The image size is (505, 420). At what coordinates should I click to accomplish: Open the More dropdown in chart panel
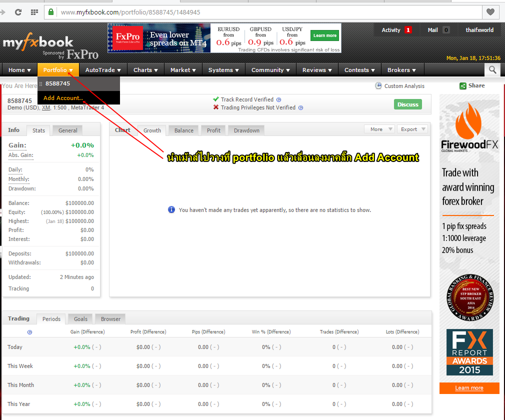tap(379, 129)
